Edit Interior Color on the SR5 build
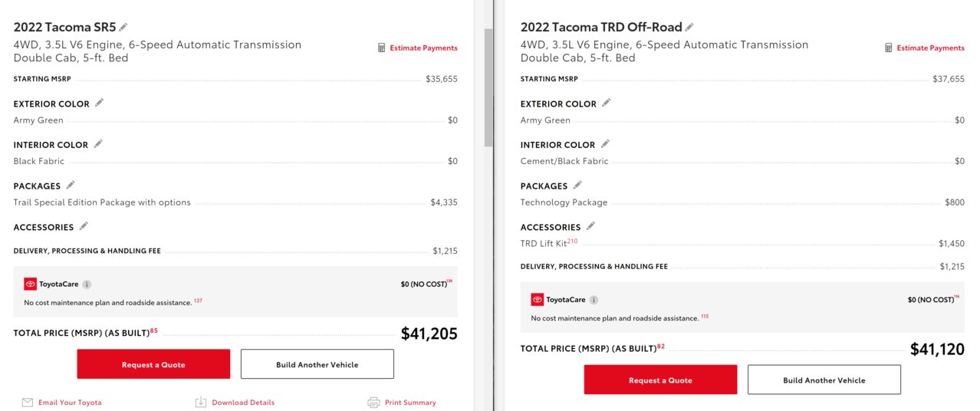 point(97,143)
